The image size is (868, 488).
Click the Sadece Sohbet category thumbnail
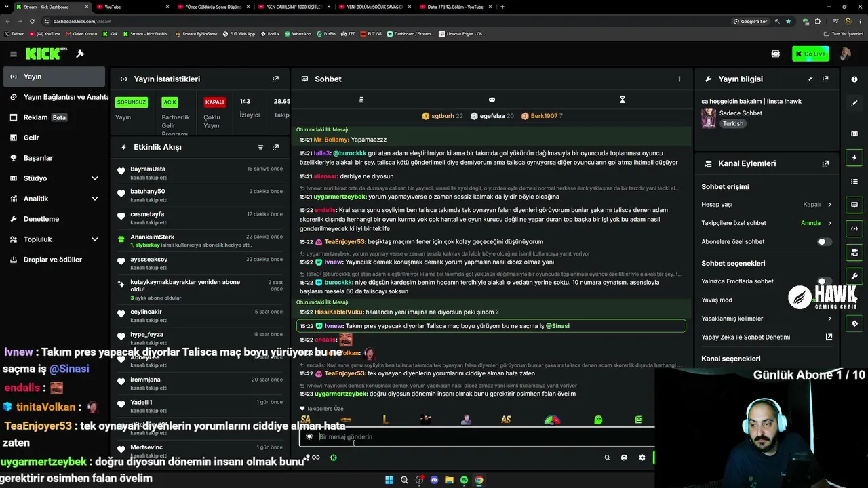(x=709, y=118)
